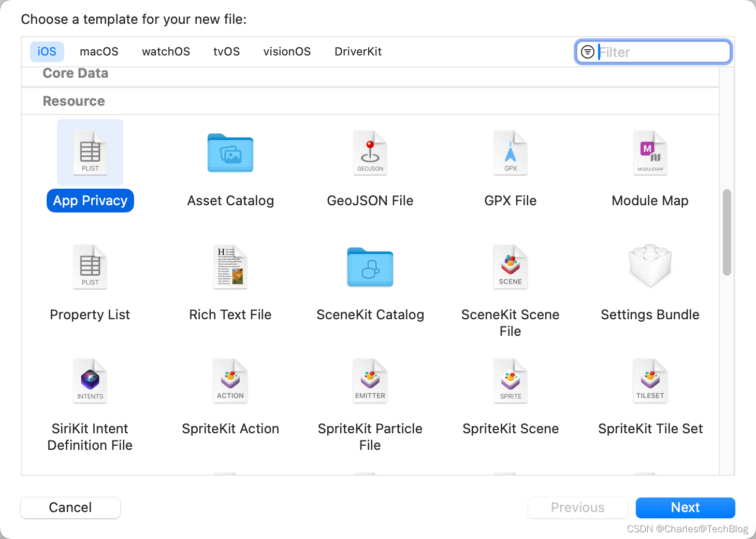Switch to the macOS tab
Screen dimensions: 756x539
(x=99, y=52)
